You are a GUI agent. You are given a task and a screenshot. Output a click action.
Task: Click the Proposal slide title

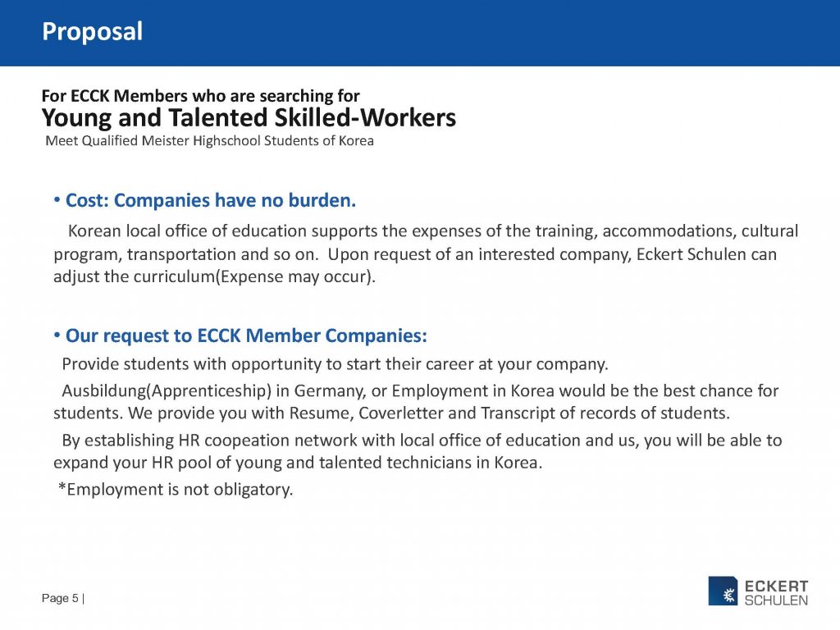pos(93,32)
